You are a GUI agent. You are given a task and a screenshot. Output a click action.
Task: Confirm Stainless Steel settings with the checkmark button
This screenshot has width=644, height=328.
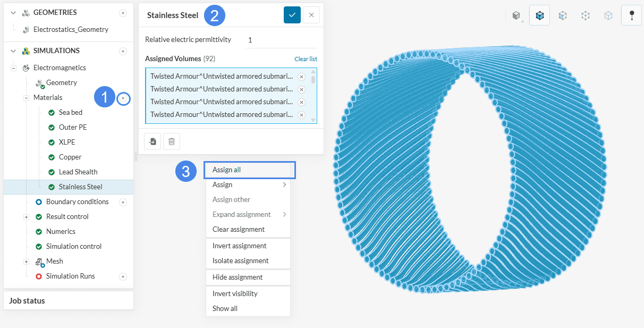pos(292,15)
